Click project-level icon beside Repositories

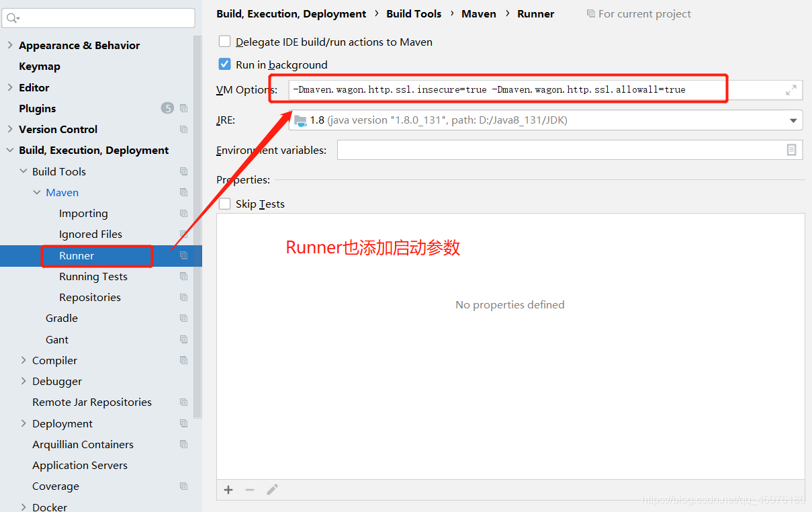[x=183, y=297]
